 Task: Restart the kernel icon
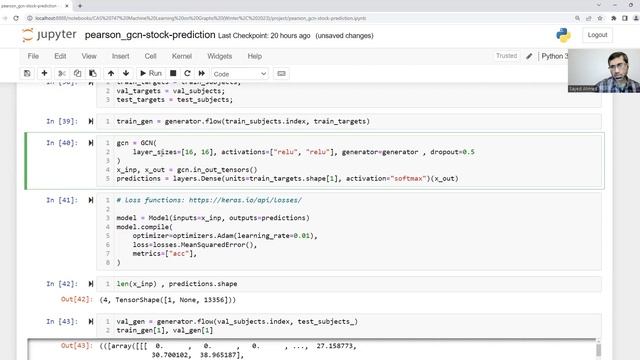tap(187, 73)
